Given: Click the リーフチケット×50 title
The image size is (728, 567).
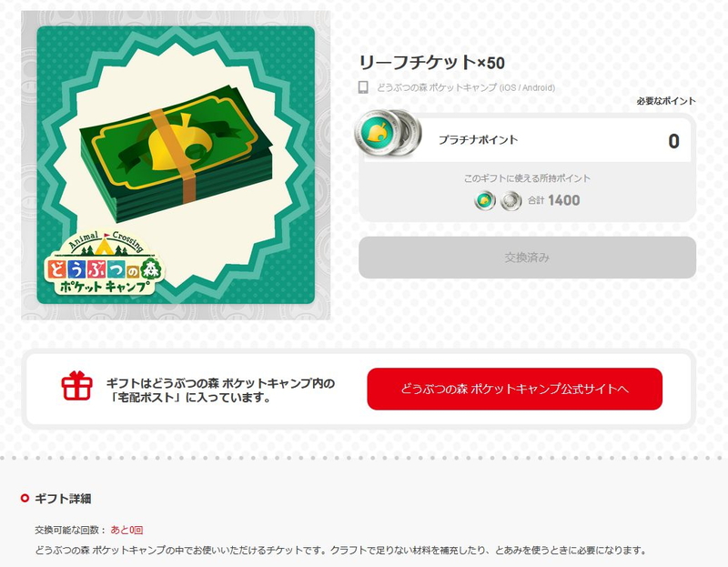Looking at the screenshot, I should point(431,62).
